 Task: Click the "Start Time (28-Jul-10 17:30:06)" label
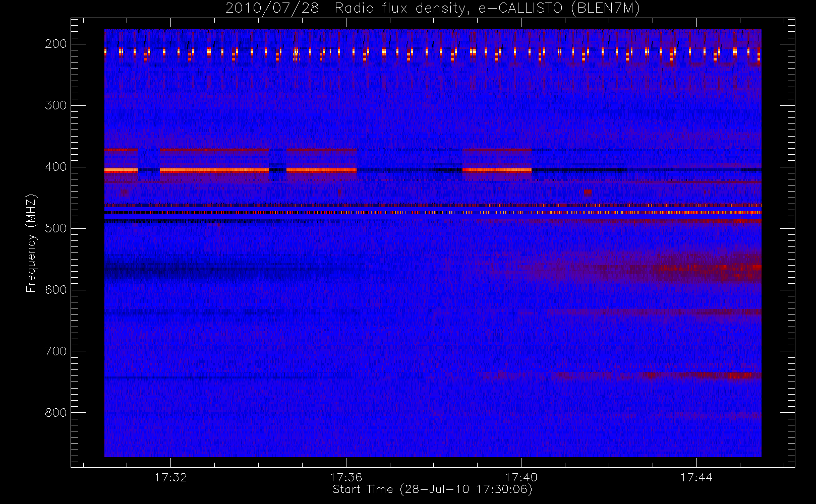[433, 489]
